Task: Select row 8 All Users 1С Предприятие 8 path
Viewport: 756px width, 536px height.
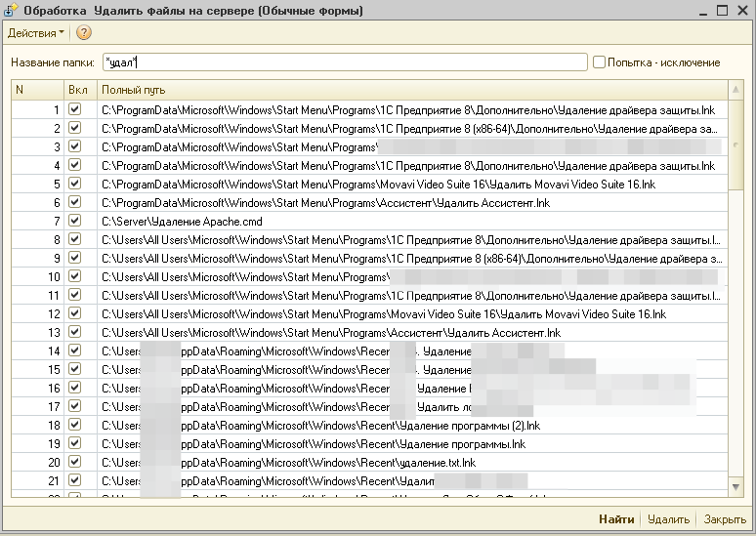Action: click(411, 240)
